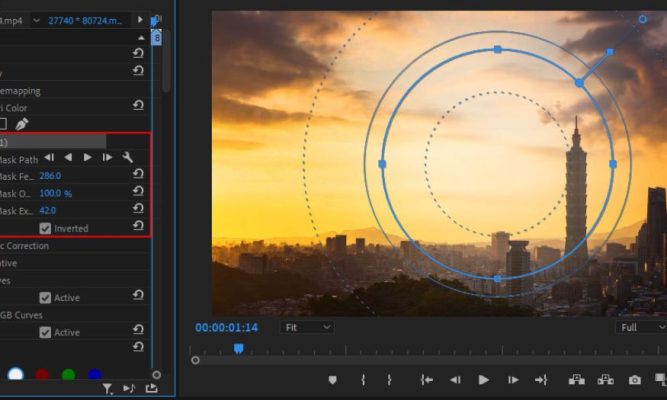Toggle the Active checkbox above RGB Curves

[x=45, y=297]
